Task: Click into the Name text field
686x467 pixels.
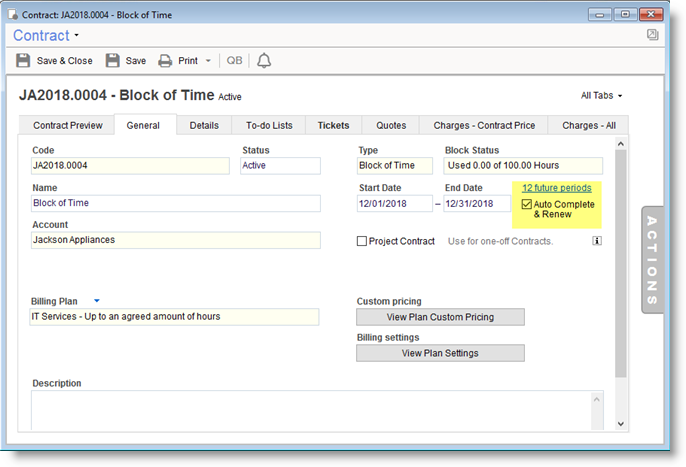Action: pos(176,203)
